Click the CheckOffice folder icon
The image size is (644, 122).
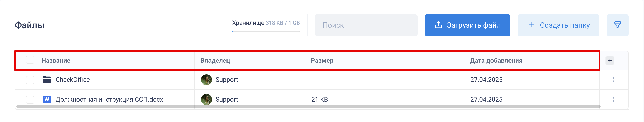pos(47,80)
